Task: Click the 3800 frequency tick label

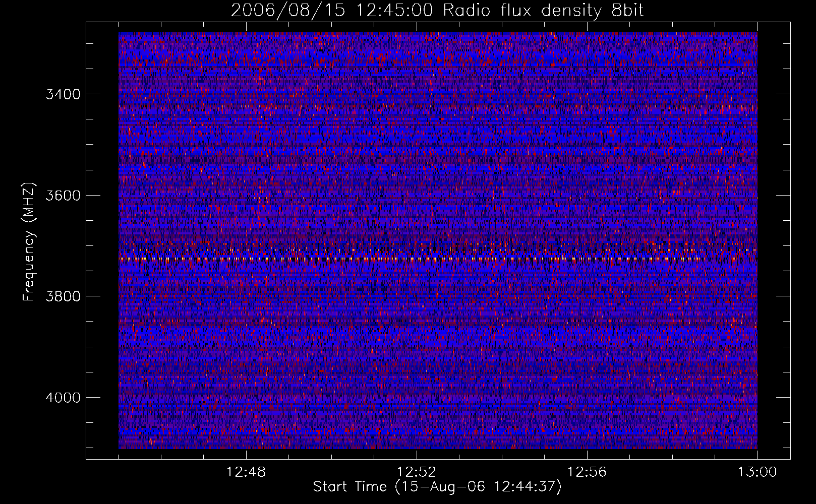Action: 63,296
